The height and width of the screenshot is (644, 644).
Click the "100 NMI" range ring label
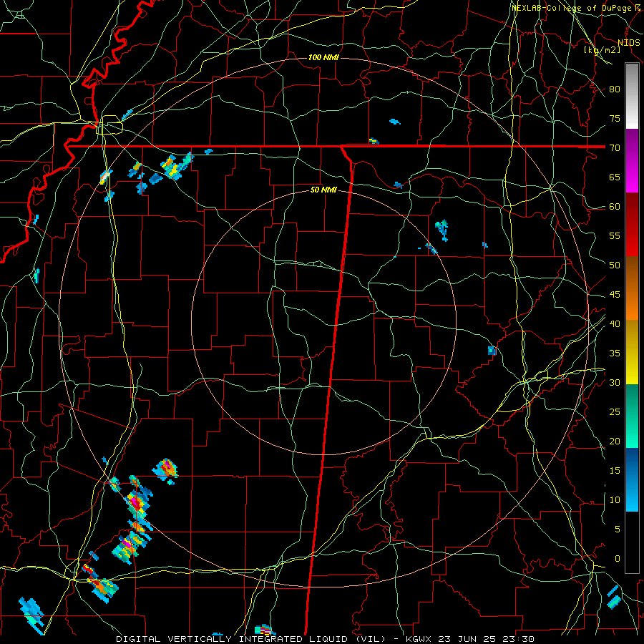point(323,57)
